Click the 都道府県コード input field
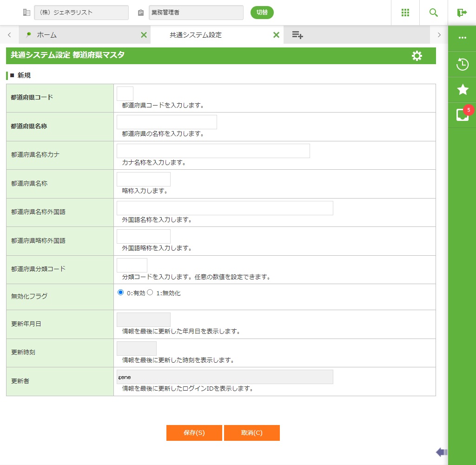The width and height of the screenshot is (476, 465). [125, 93]
